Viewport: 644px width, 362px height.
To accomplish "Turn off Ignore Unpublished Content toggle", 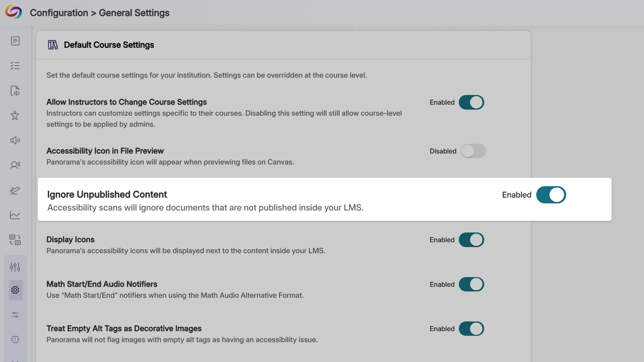I will (x=551, y=195).
